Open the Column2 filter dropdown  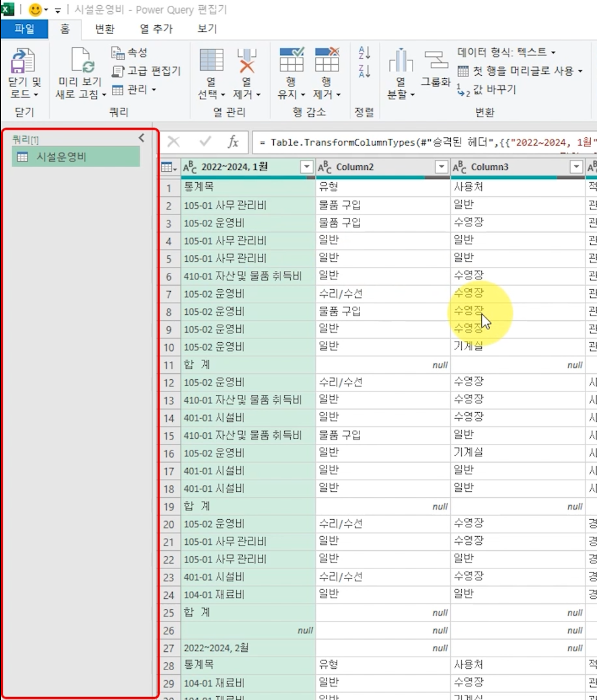pyautogui.click(x=441, y=166)
